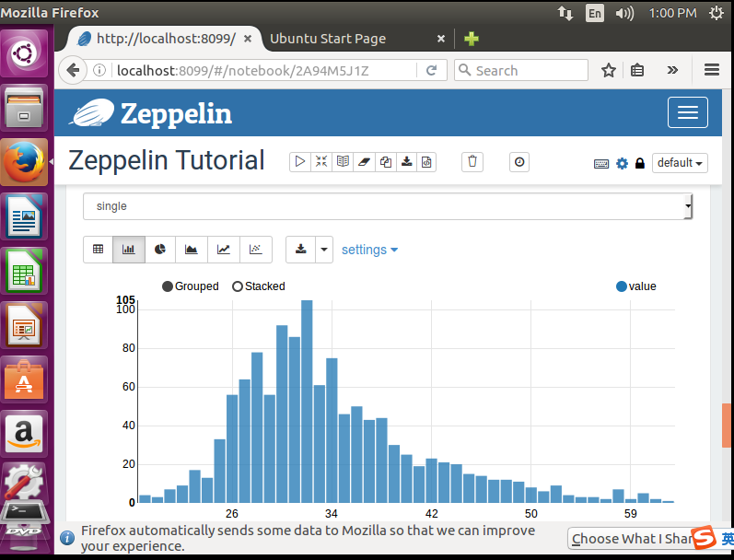Open the 1:00 PM clock menu
This screenshot has height=560, width=734.
pyautogui.click(x=672, y=13)
